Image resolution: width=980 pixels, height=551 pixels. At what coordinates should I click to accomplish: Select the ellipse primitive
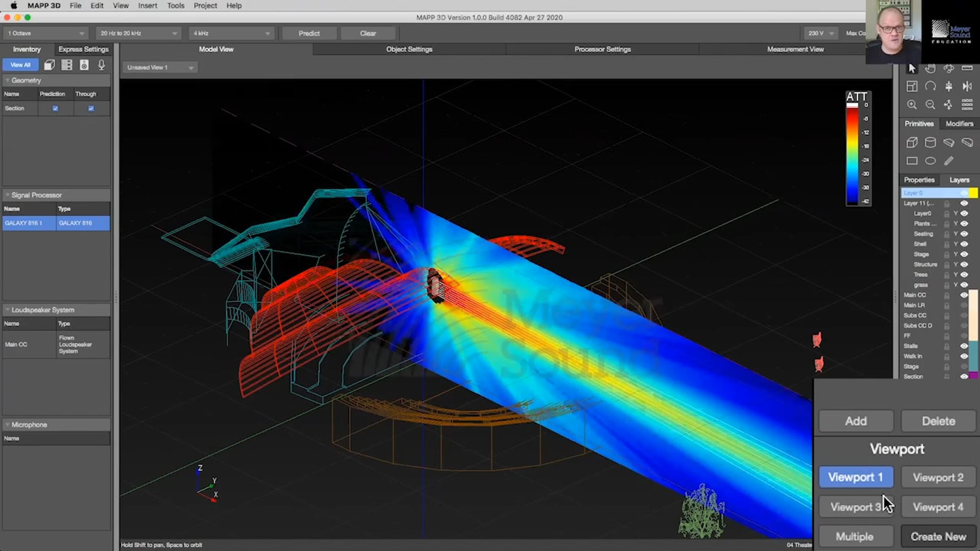pos(930,161)
